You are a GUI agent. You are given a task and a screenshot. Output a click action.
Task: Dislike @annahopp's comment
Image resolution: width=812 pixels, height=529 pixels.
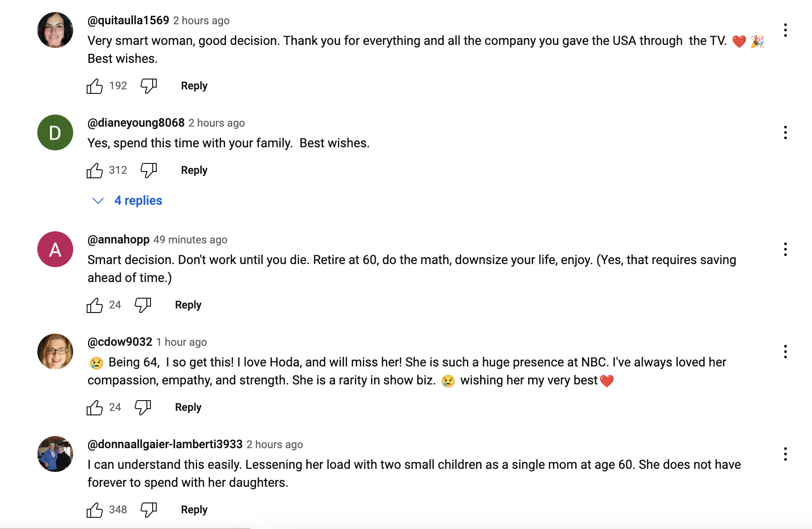[143, 304]
